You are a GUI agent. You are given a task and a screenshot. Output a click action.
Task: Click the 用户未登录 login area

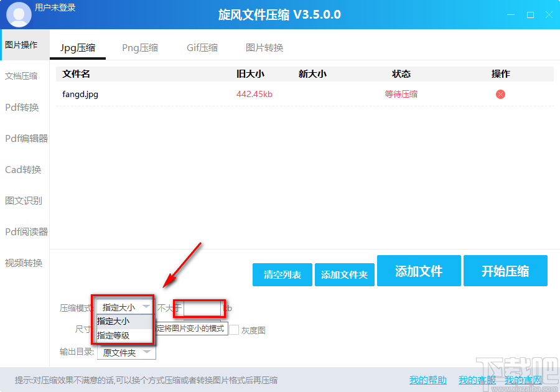point(55,8)
